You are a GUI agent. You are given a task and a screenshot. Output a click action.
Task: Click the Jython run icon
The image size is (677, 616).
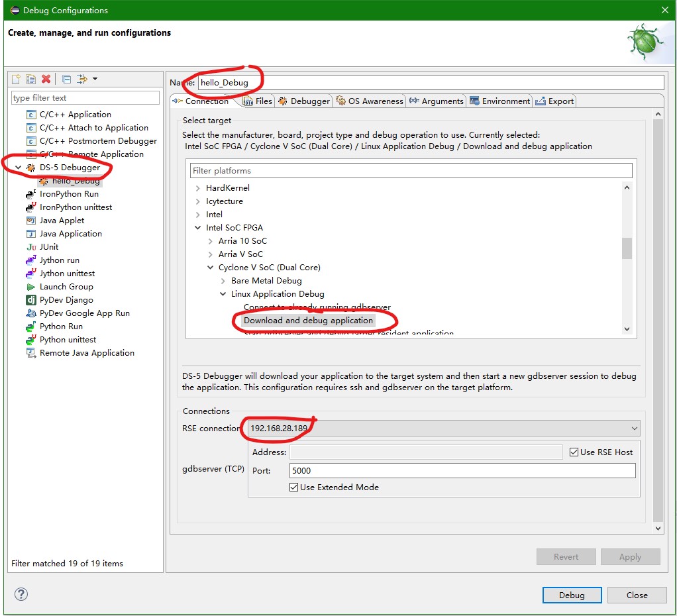point(31,260)
